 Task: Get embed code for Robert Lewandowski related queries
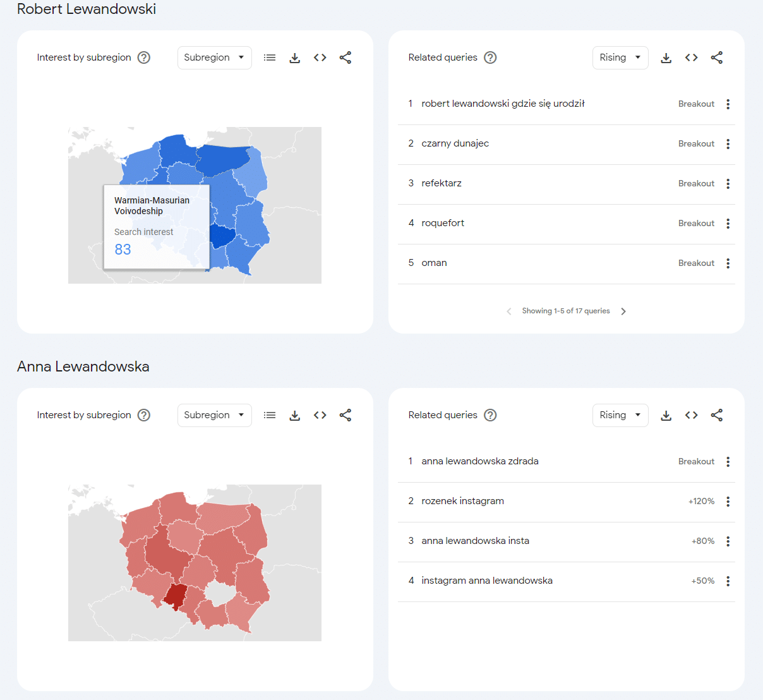pyautogui.click(x=692, y=57)
